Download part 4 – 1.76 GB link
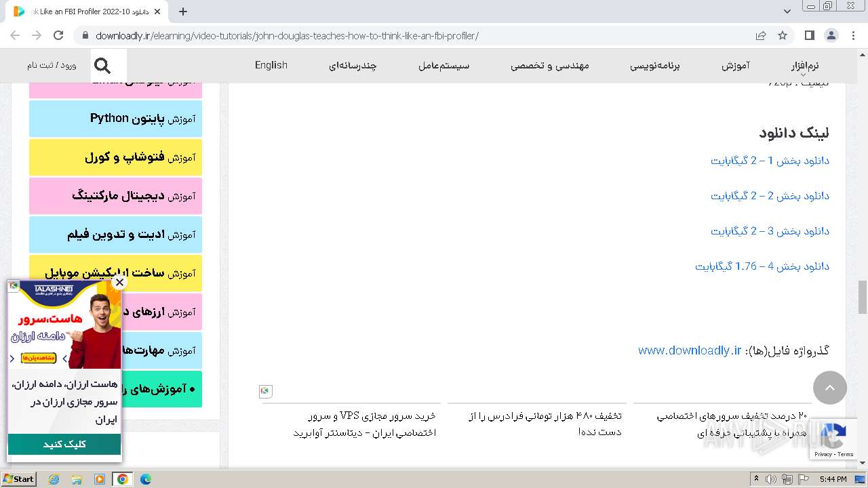868x488 pixels. click(762, 266)
